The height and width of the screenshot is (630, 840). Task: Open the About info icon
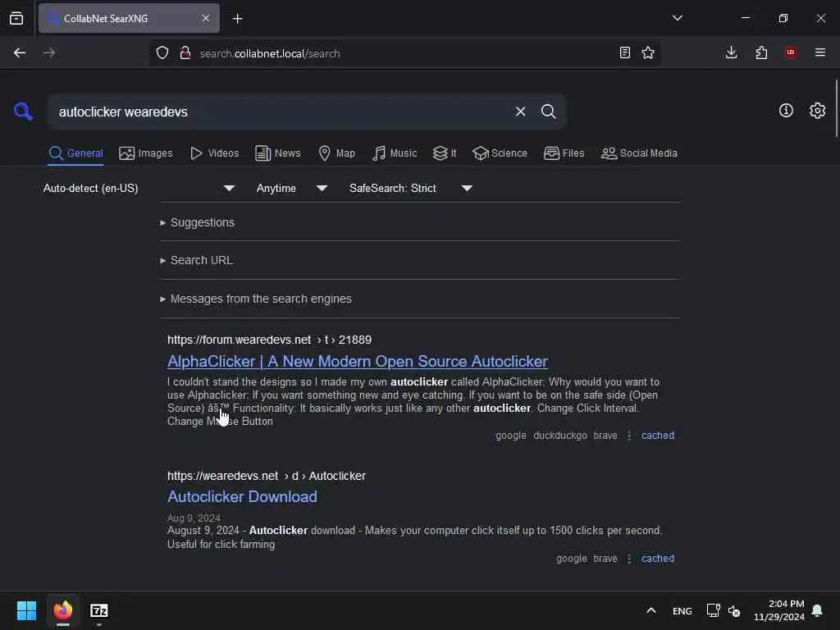[786, 111]
